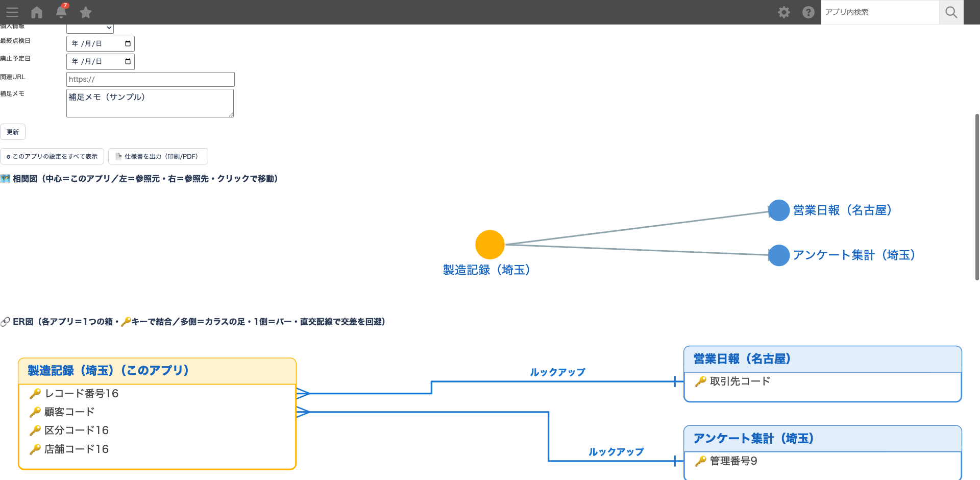Select the 区分コード16 key field

point(69,430)
